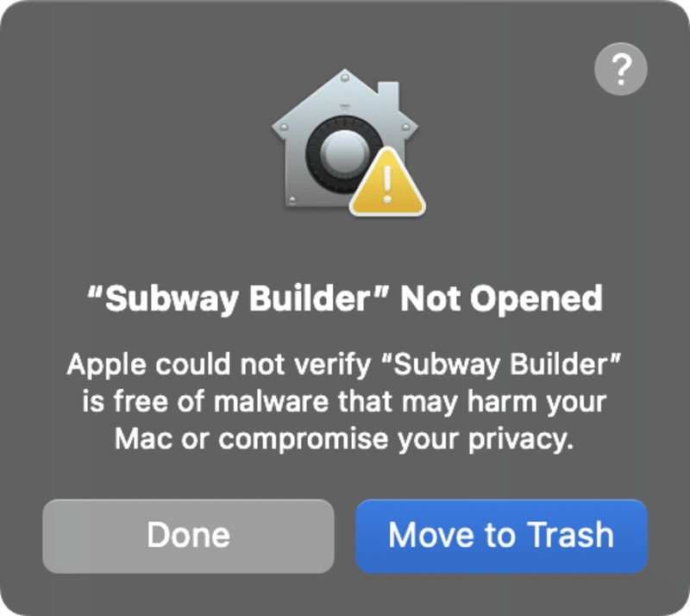Choose Move to Trash for Subway Builder
This screenshot has height=616, width=690.
[x=501, y=536]
